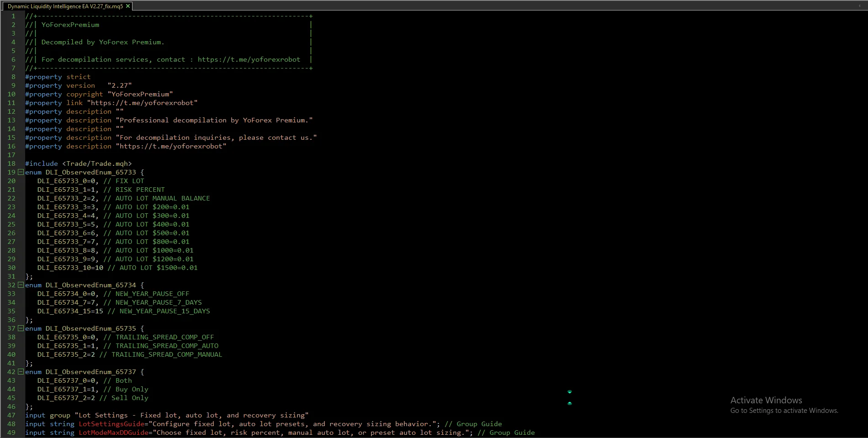Click the "Professional decompilation by YoForex Premium." string
The width and height of the screenshot is (868, 438).
click(214, 120)
